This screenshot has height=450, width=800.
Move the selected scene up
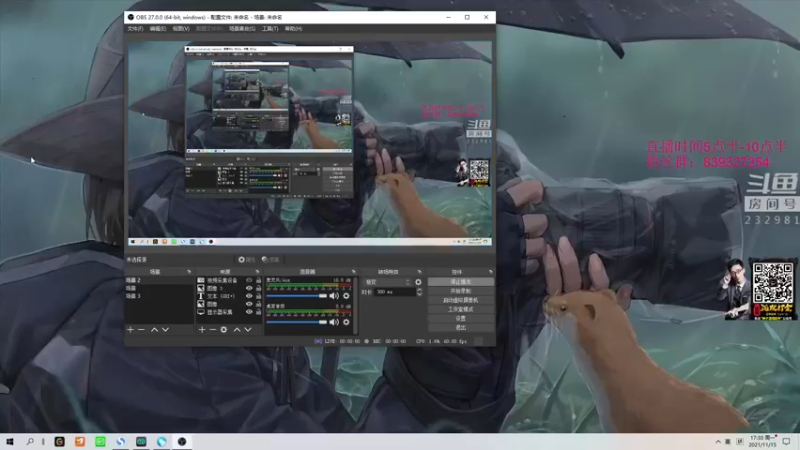[x=154, y=330]
